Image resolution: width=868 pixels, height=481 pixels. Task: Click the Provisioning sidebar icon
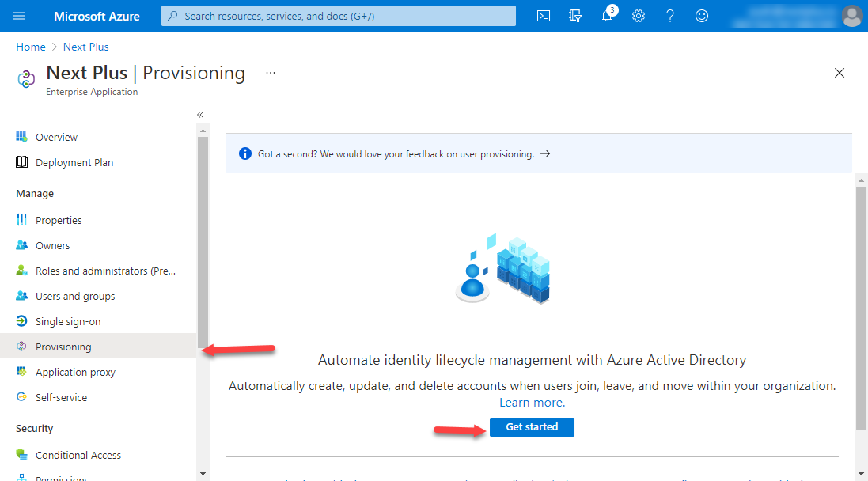(21, 347)
